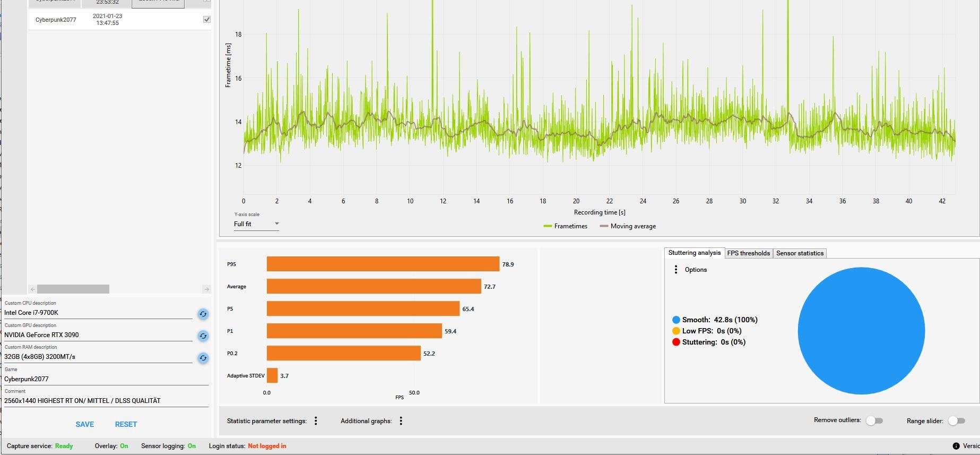Screen dimensions: 980x455
Task: Click the P5 bar showing 65.4
Action: 363,308
